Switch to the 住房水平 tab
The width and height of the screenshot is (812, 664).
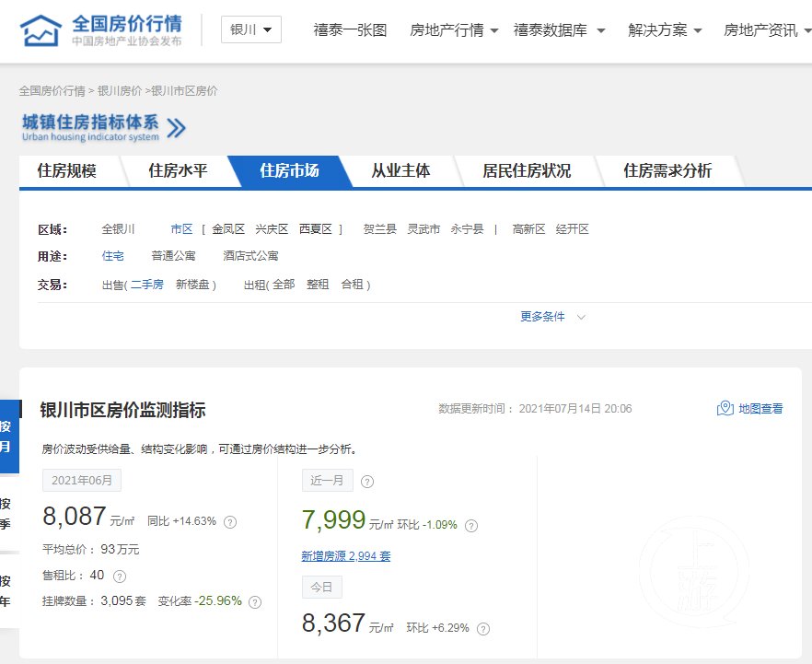[179, 171]
